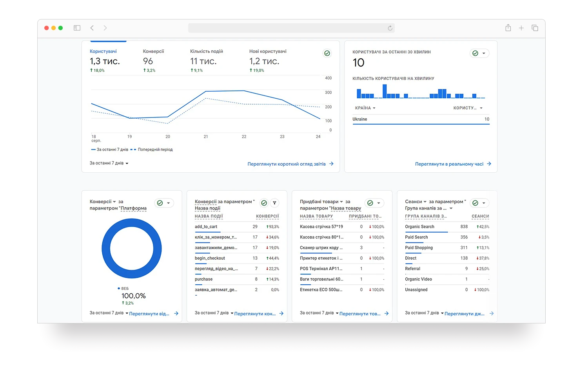The height and width of the screenshot is (372, 588).
Task: Open the browser share icon
Action: pyautogui.click(x=508, y=28)
